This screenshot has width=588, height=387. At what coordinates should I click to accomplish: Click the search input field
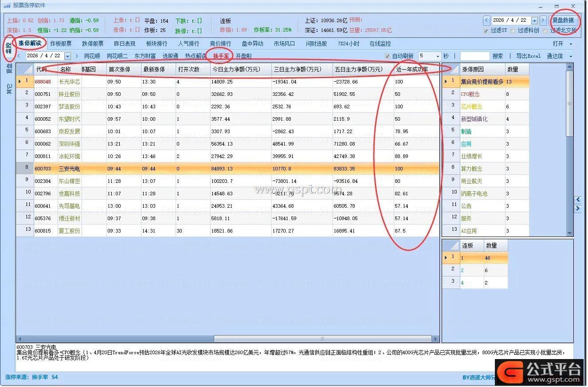click(474, 56)
